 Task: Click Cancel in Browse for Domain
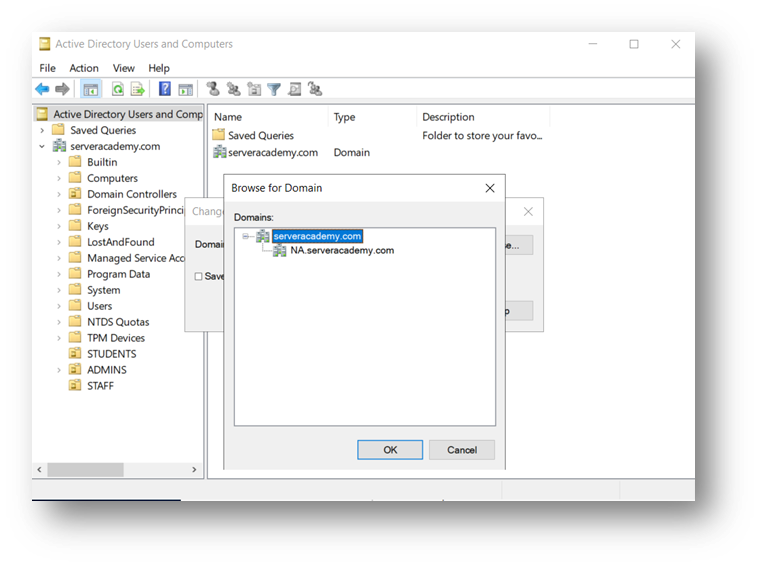point(461,450)
